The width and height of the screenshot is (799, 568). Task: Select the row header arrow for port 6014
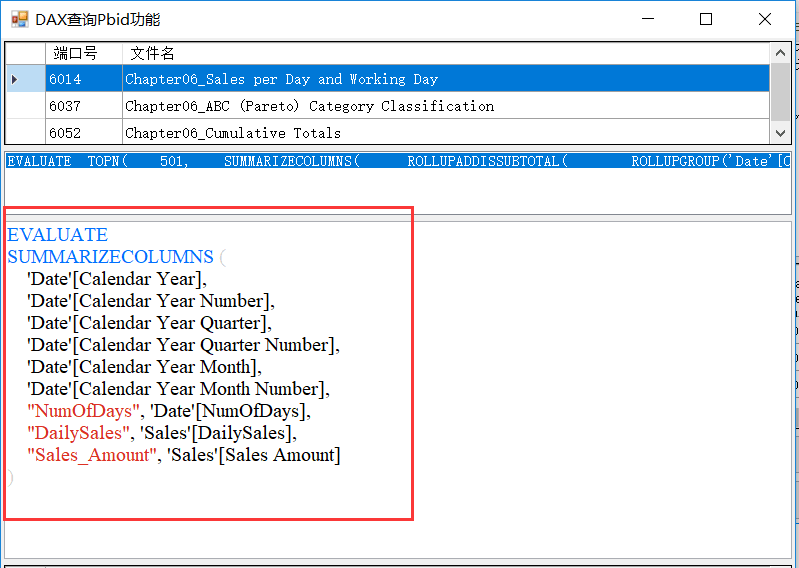click(25, 79)
